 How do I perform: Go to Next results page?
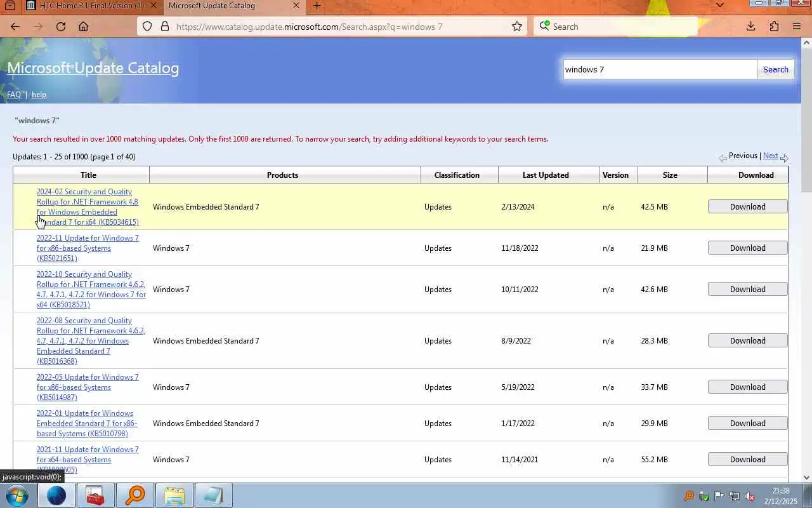pos(770,156)
